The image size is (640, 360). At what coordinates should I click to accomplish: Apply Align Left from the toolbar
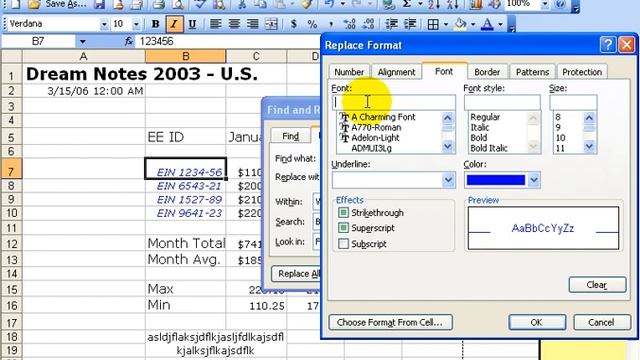pos(216,24)
